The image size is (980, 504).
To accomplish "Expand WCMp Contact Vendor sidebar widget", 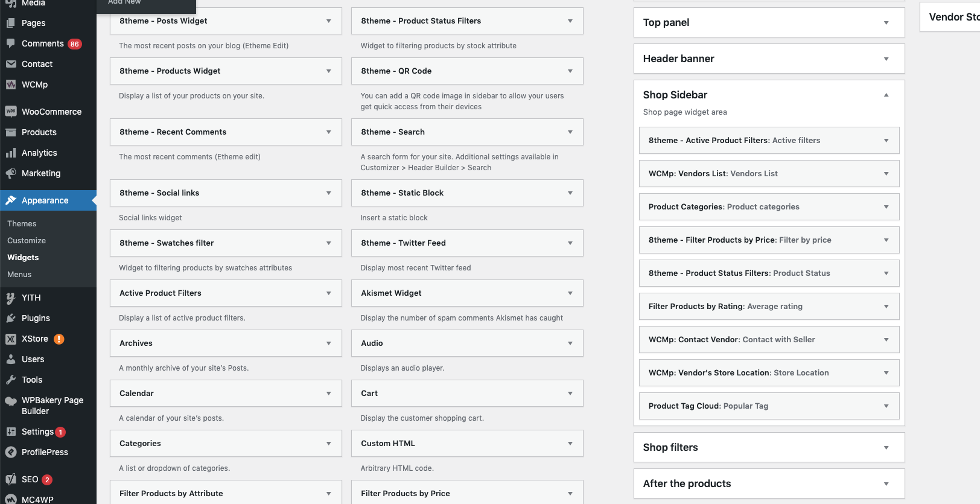I will click(x=886, y=340).
